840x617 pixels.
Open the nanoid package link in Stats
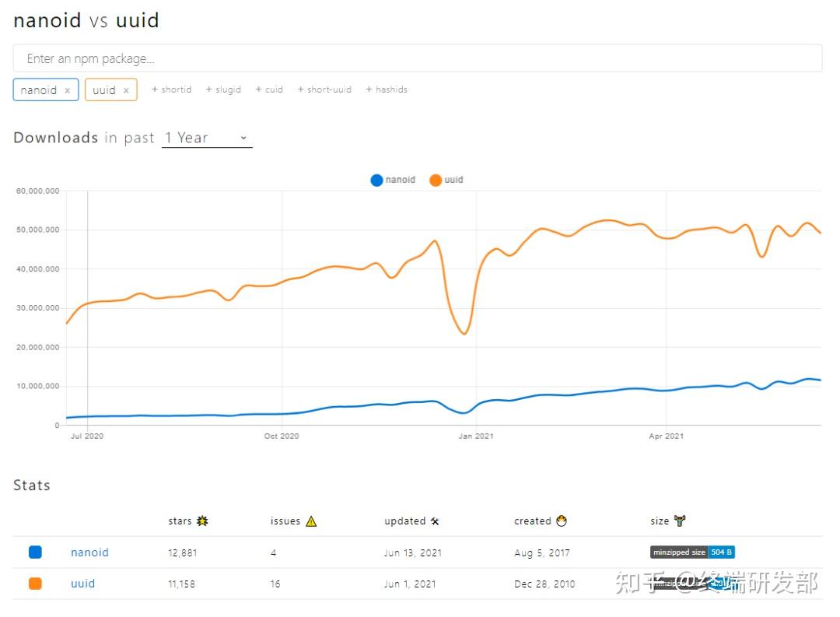coord(89,552)
